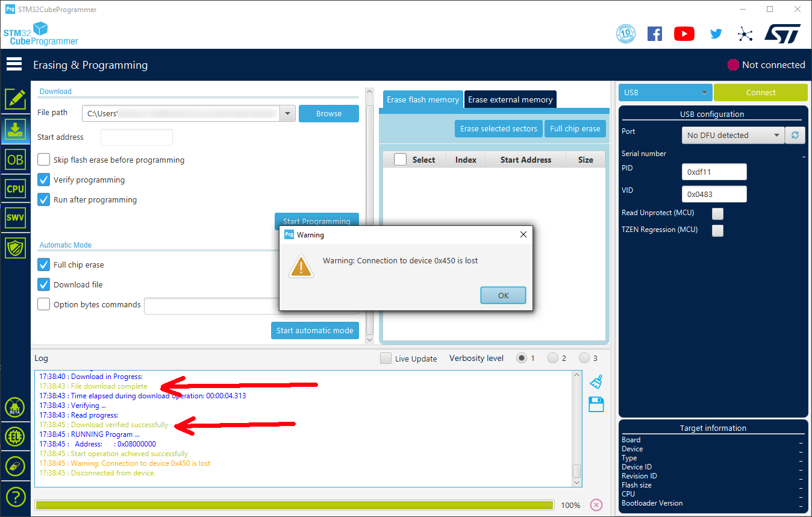This screenshot has width=812, height=517.
Task: Open Memory & File editing pencil icon
Action: click(x=15, y=99)
